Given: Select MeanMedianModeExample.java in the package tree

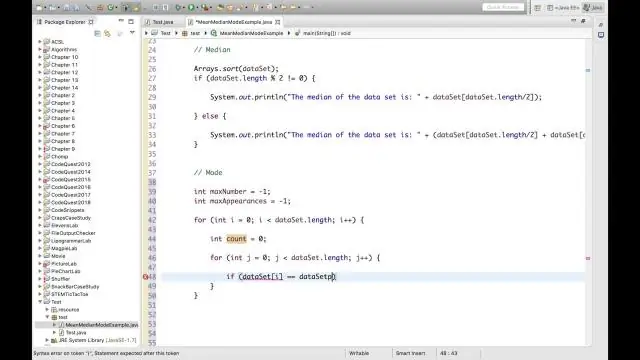Looking at the screenshot, I should pyautogui.click(x=102, y=325).
